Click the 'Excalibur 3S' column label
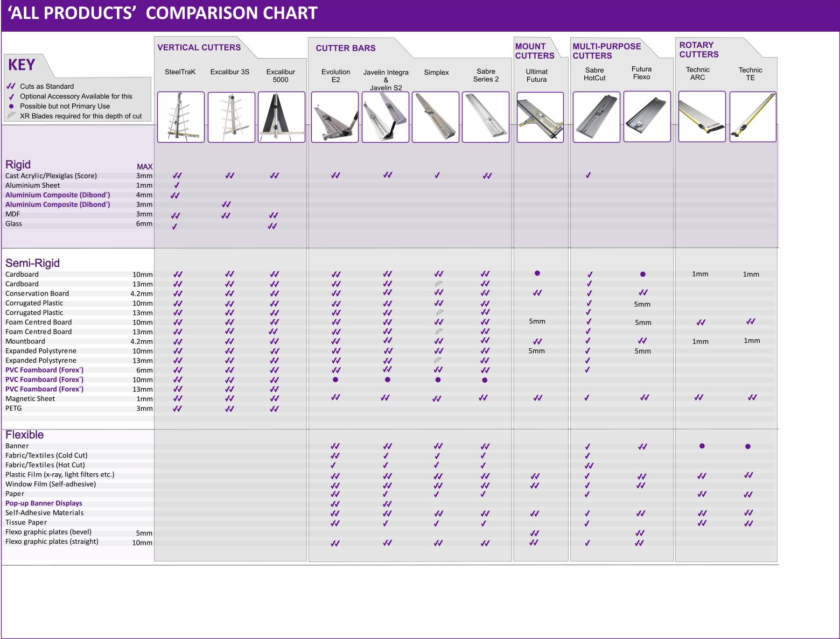 tap(230, 72)
